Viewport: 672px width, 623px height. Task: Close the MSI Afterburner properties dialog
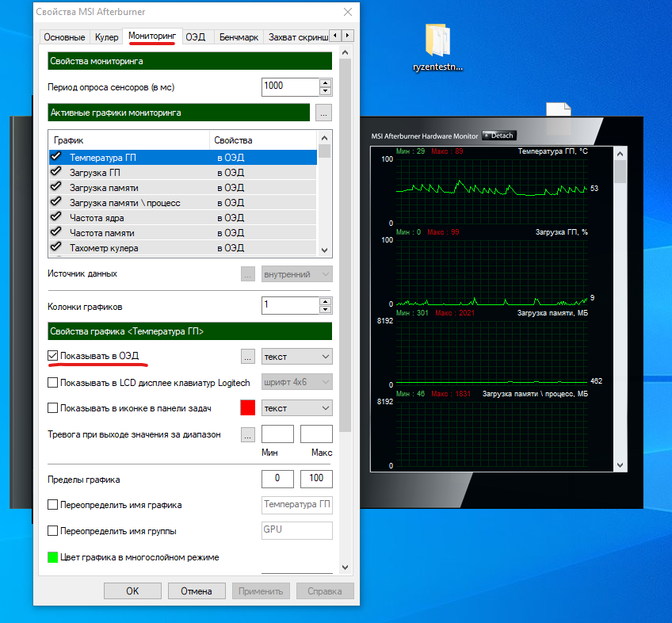click(348, 12)
